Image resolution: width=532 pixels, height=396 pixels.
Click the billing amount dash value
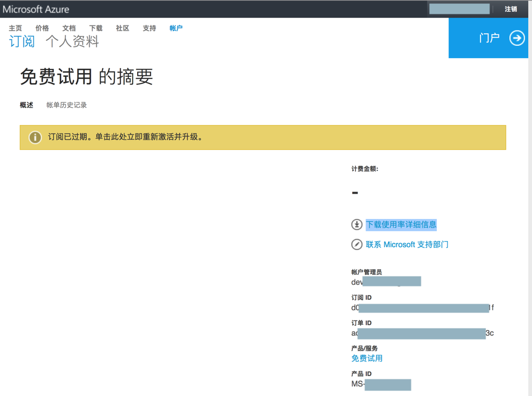pyautogui.click(x=355, y=192)
